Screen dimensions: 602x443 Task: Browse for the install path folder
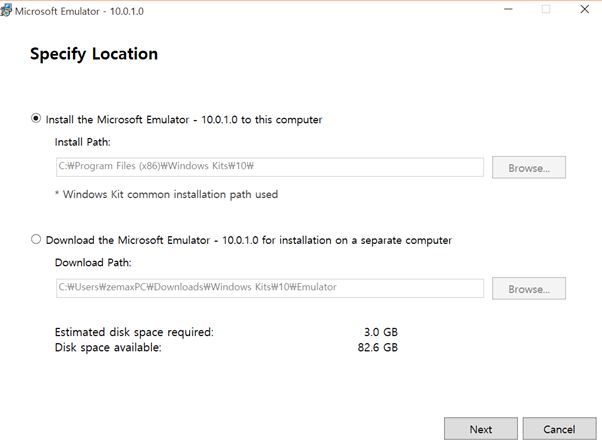click(x=529, y=167)
